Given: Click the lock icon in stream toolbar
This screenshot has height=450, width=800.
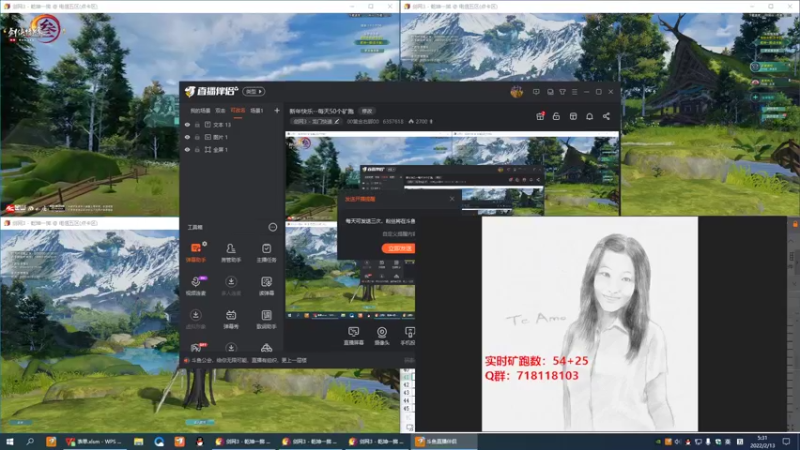Looking at the screenshot, I should pyautogui.click(x=556, y=116).
